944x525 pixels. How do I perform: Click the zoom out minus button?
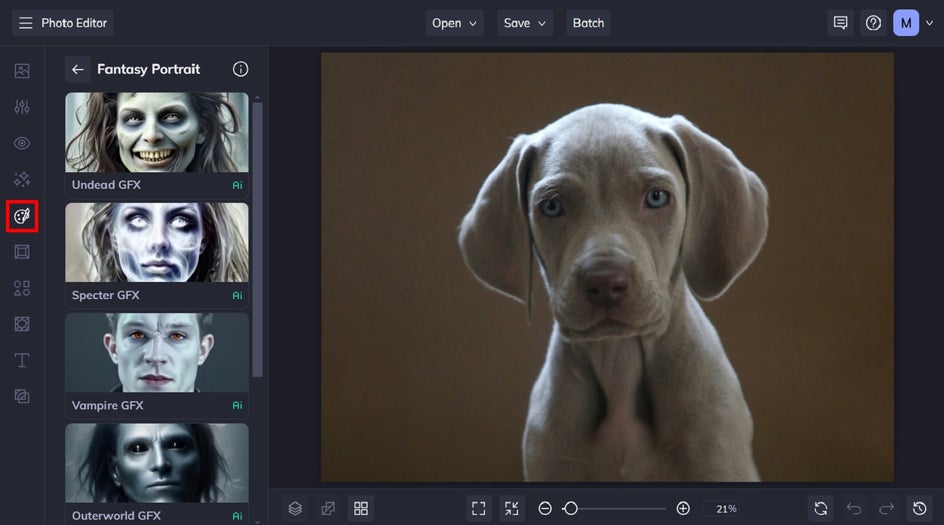point(545,508)
